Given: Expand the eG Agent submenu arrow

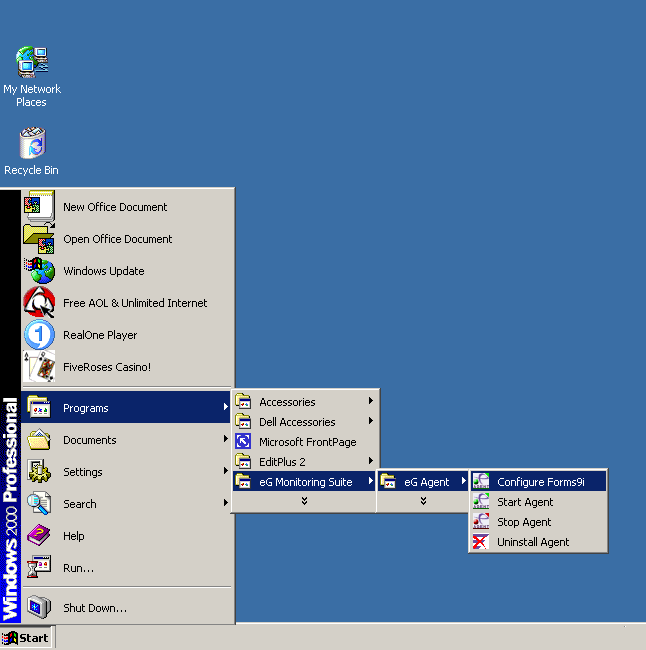Looking at the screenshot, I should coord(464,481).
